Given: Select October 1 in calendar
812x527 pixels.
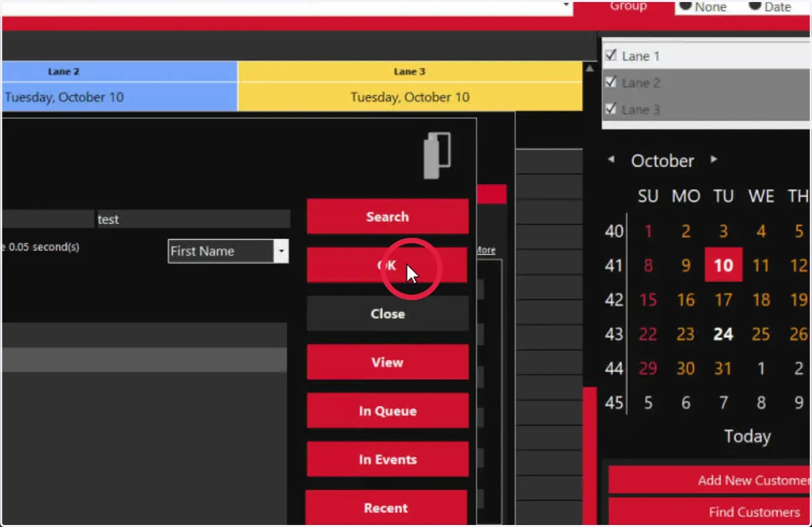Looking at the screenshot, I should [x=648, y=231].
